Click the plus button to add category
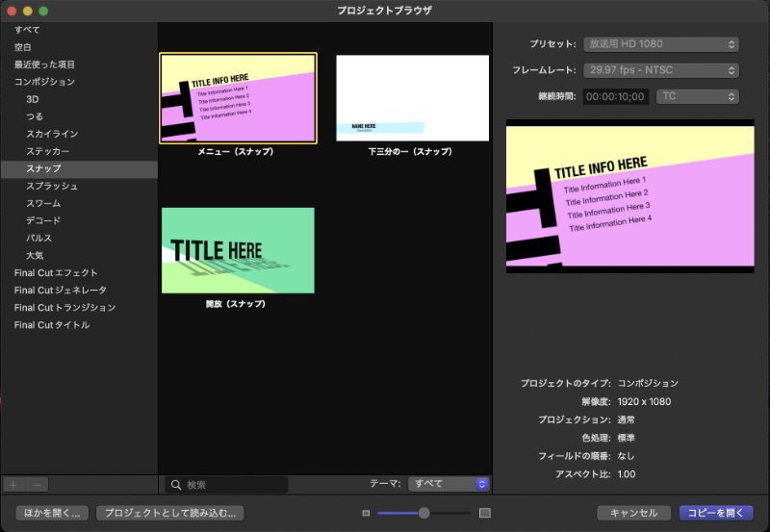Screen dimensions: 770x532 tap(13, 485)
